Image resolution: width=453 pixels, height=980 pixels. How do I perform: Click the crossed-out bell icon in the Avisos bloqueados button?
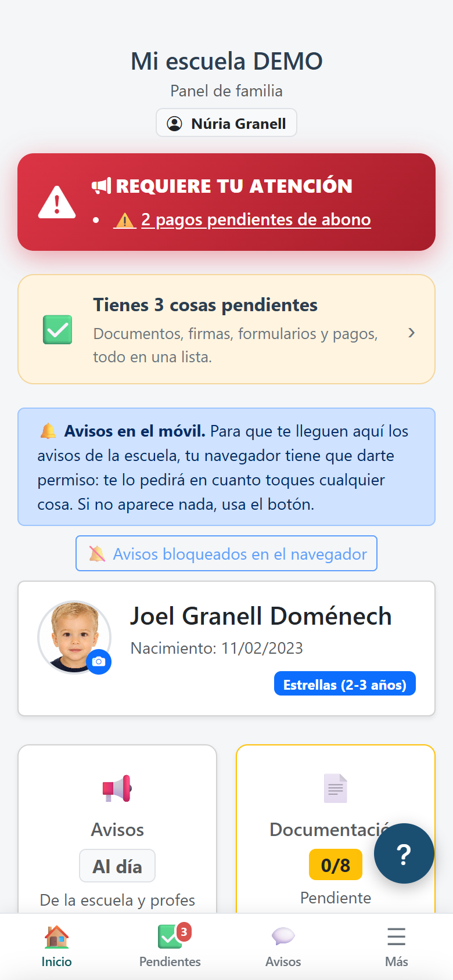(97, 554)
